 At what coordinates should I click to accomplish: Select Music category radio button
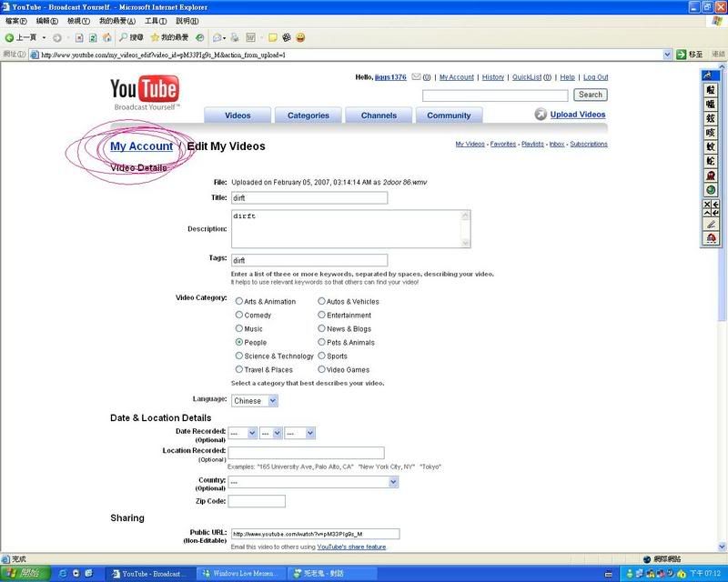tap(239, 328)
